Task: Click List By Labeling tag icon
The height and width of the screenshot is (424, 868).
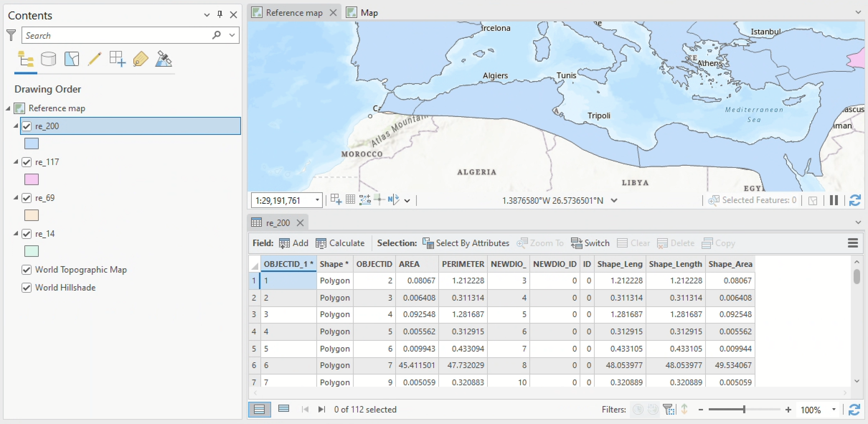Action: (x=141, y=59)
